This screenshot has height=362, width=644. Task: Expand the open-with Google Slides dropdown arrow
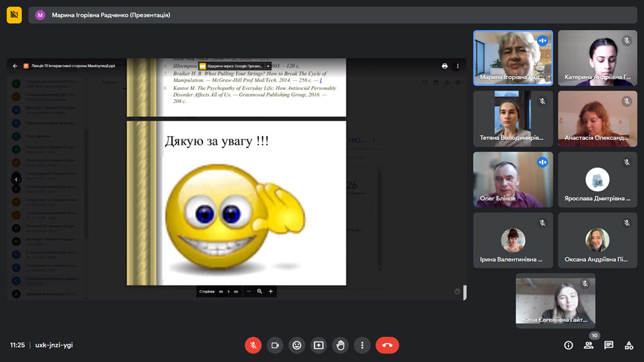[x=268, y=66]
